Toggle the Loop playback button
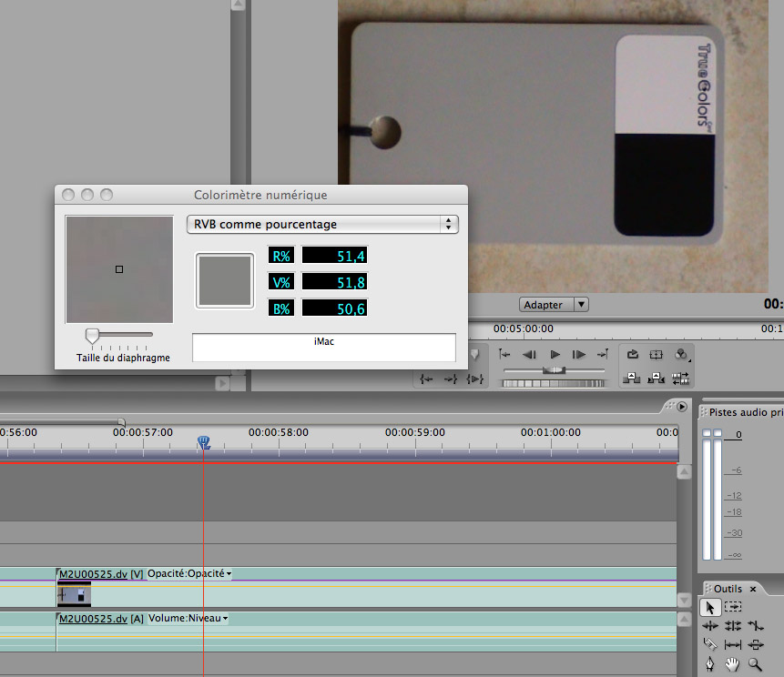Viewport: 784px width, 677px height. (633, 354)
